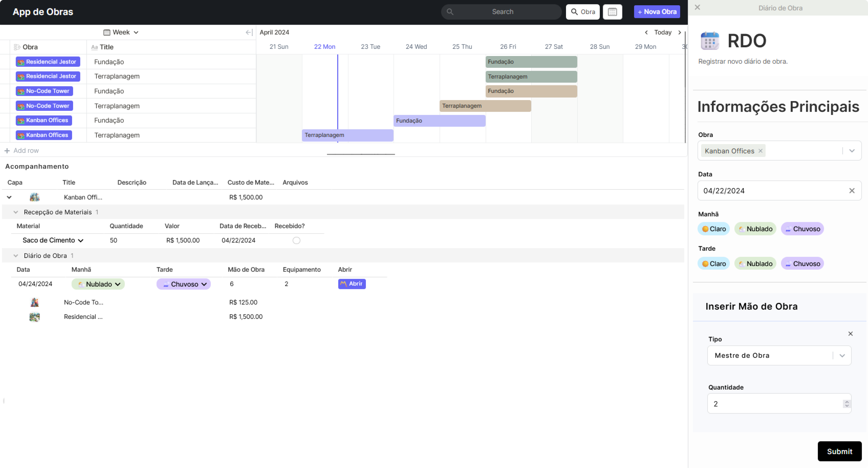Go to next week arrow
Screen dimensions: 868x468
(679, 32)
